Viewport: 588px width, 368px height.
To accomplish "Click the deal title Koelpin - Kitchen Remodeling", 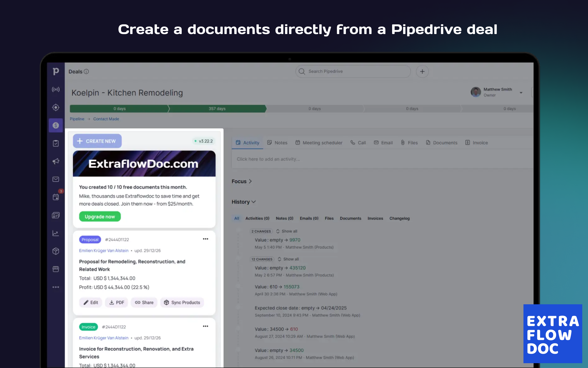I will [127, 93].
